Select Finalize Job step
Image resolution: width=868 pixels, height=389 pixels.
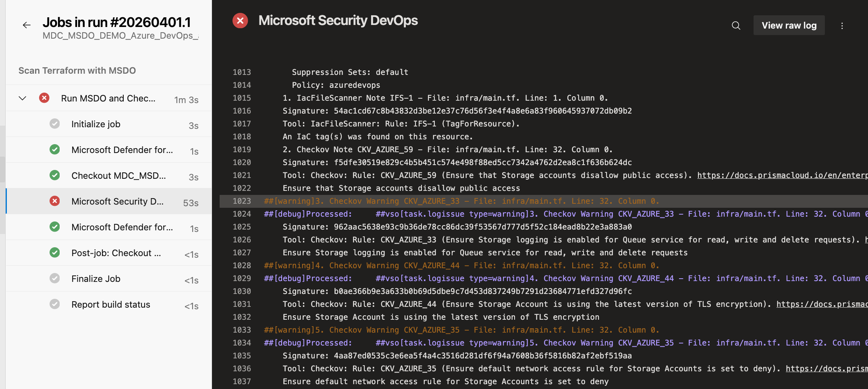point(109,279)
